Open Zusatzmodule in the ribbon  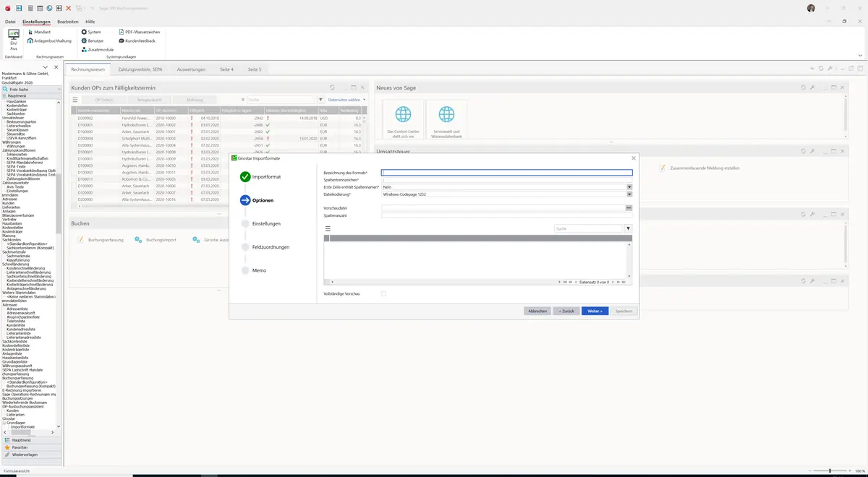click(97, 49)
